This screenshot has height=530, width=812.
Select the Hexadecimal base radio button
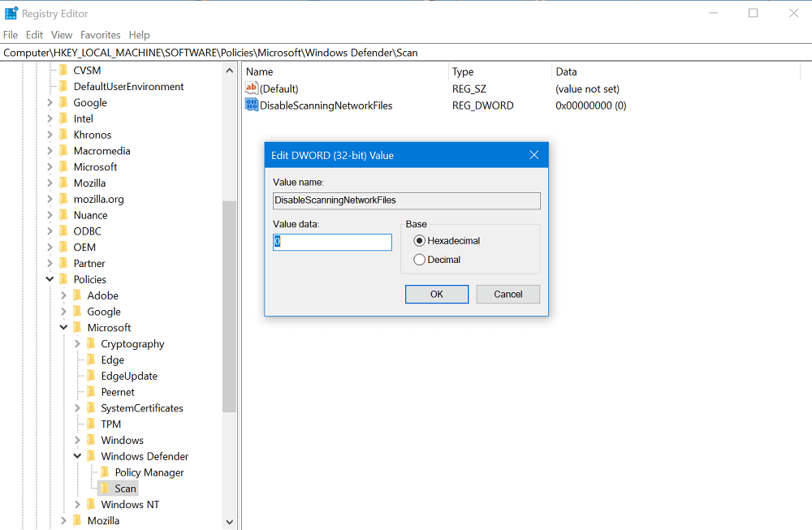[420, 241]
